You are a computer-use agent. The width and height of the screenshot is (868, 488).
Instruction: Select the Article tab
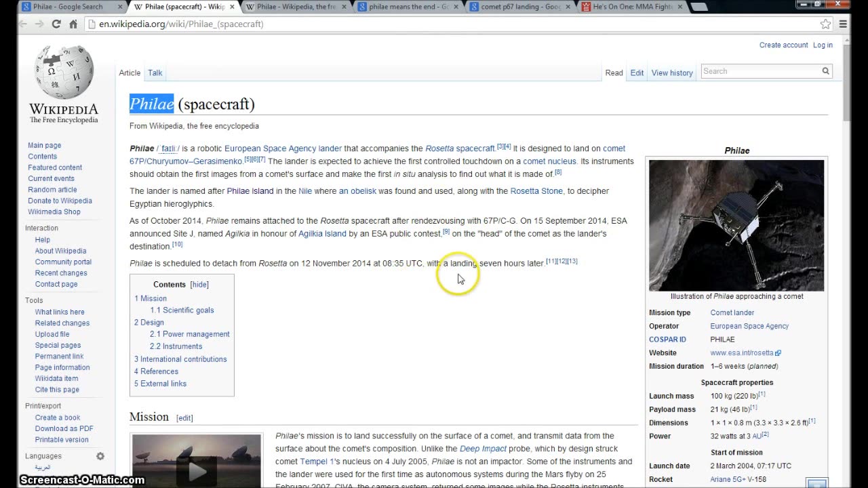130,73
